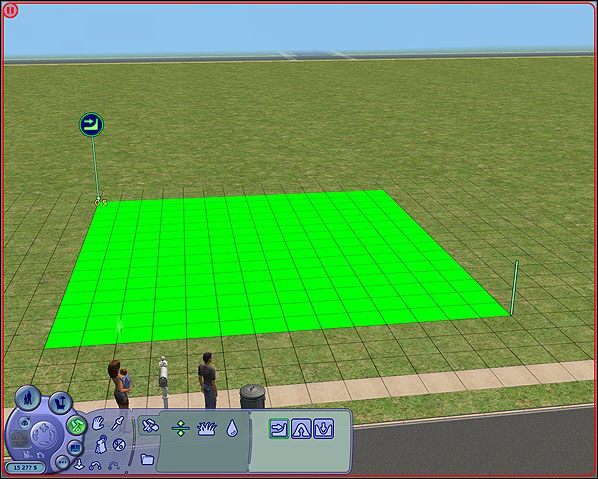
Task: Choose the terrain paint grass tool
Action: (x=207, y=429)
